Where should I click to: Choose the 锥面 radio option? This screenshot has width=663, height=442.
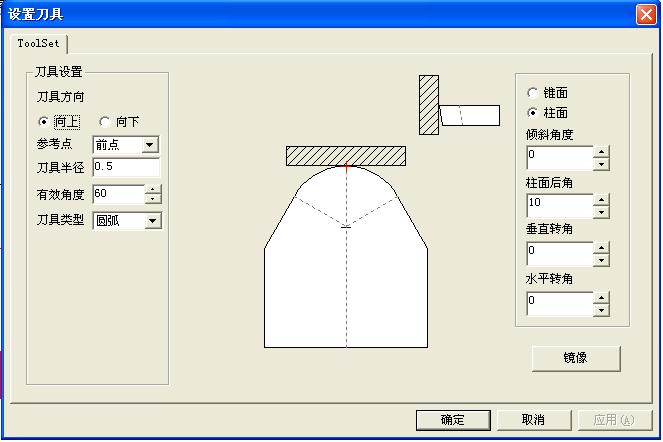(x=532, y=93)
